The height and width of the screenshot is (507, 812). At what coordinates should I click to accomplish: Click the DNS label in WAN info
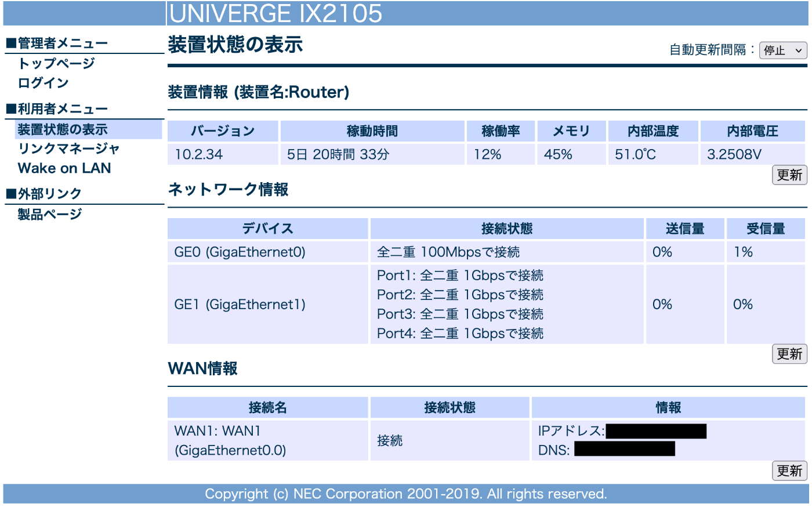[x=554, y=450]
